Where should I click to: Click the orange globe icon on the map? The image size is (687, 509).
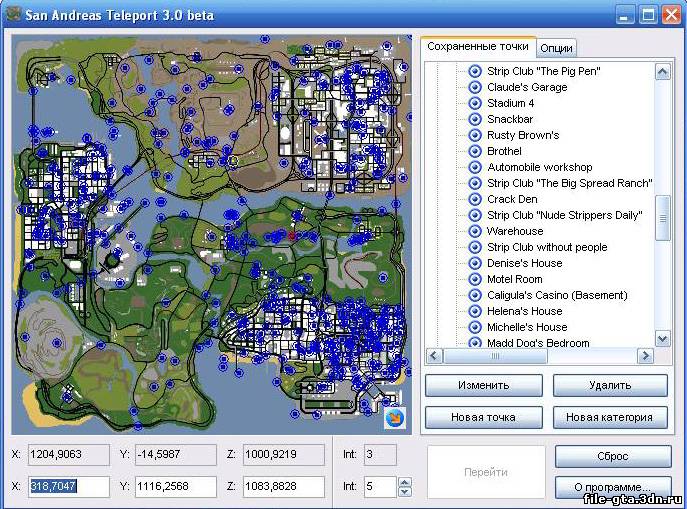coord(394,418)
